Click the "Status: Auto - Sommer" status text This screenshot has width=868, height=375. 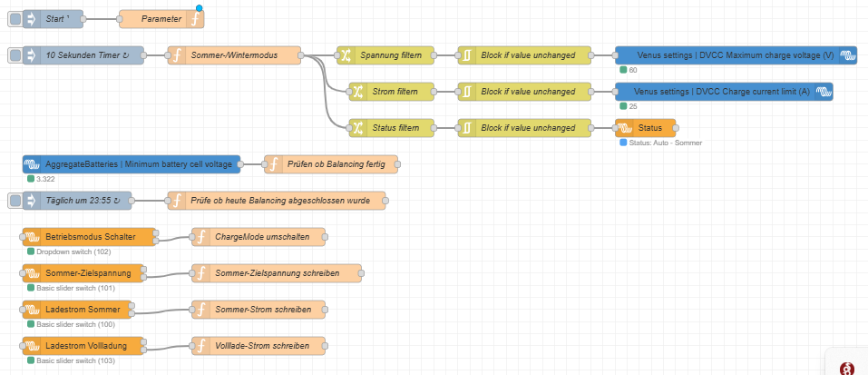point(666,143)
